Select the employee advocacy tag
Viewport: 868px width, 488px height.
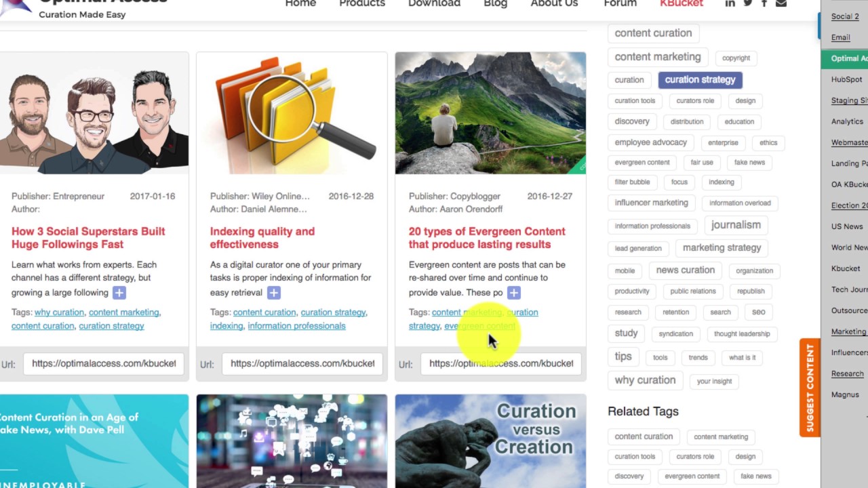pyautogui.click(x=651, y=143)
